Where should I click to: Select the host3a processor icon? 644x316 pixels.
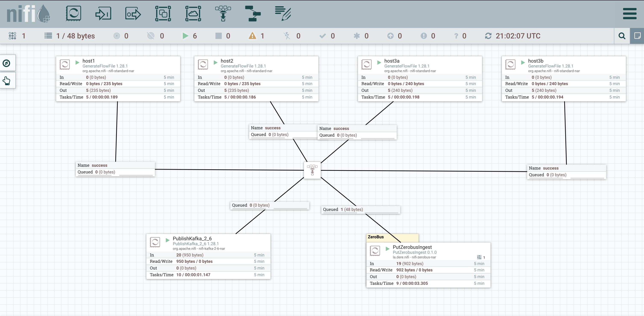(366, 64)
